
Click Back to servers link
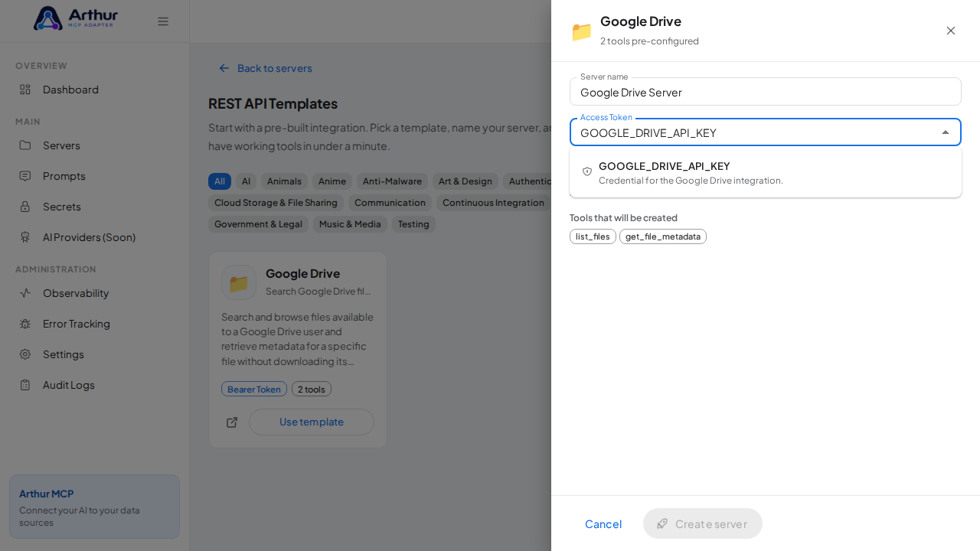click(265, 68)
